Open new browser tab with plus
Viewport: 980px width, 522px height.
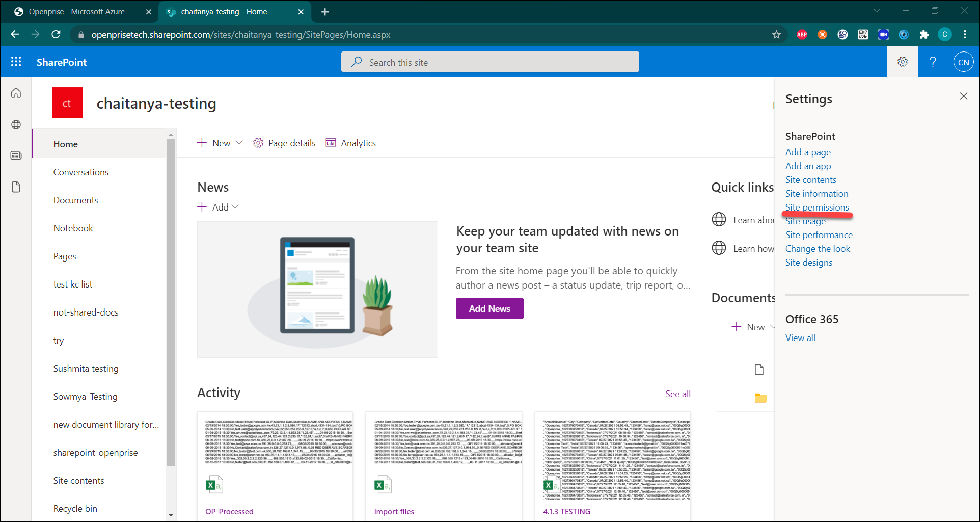click(x=325, y=12)
